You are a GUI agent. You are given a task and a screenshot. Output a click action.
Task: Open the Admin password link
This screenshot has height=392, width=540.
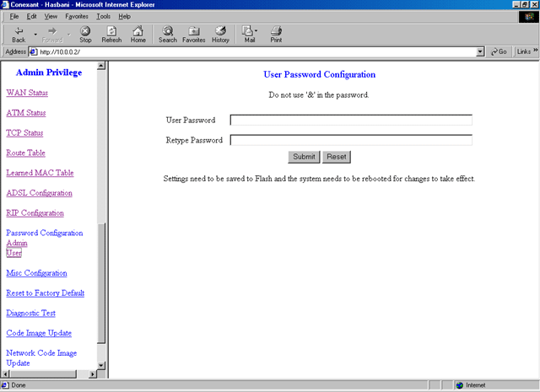17,243
